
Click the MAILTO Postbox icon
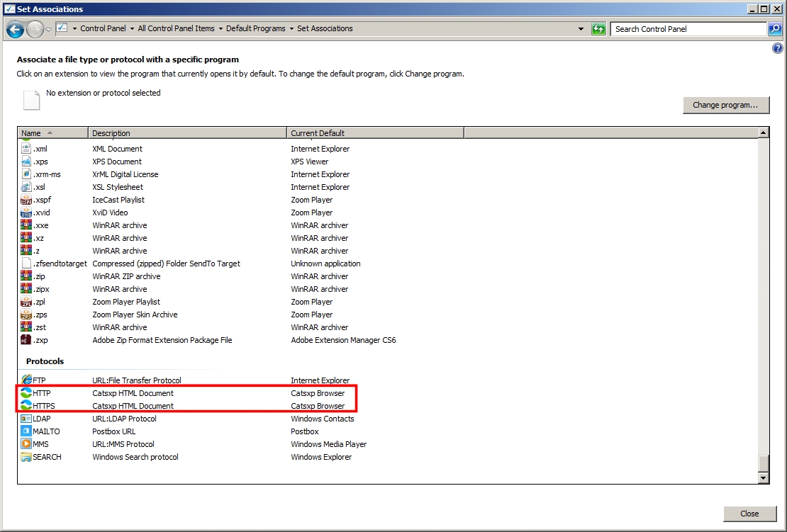(x=26, y=431)
